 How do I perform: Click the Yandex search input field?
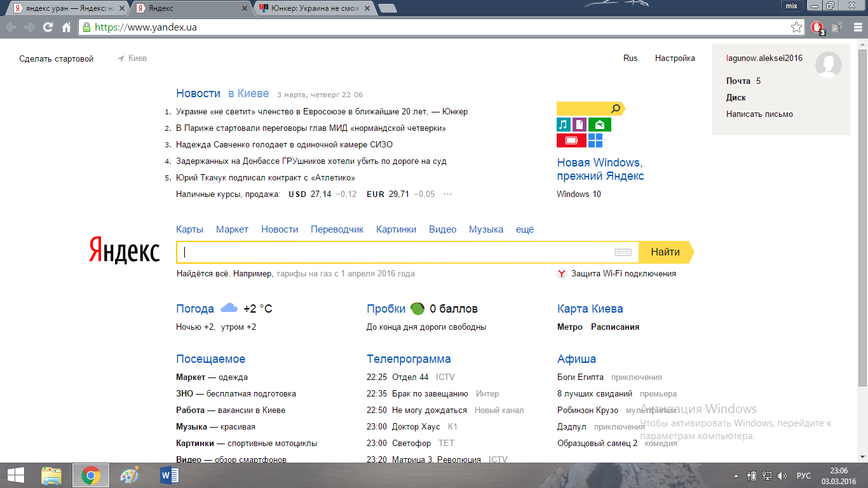(x=394, y=252)
